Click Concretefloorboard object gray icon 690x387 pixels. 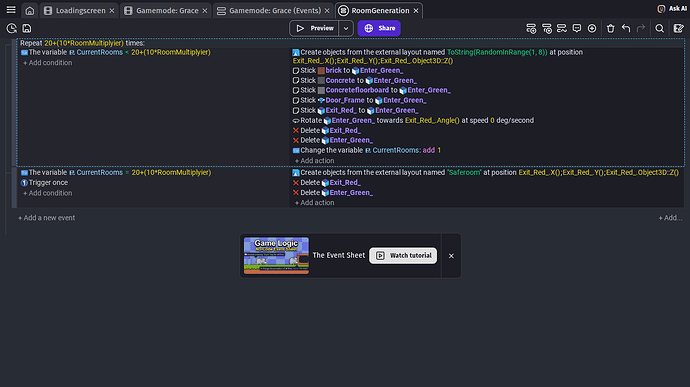point(321,90)
